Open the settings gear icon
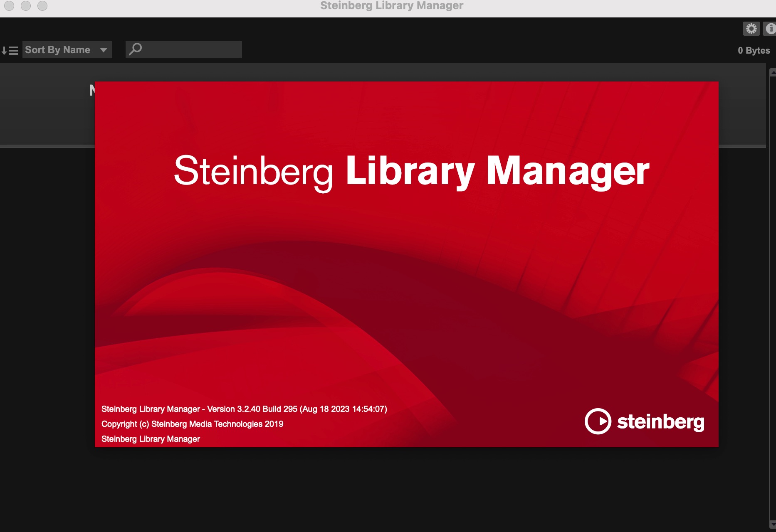This screenshot has height=532, width=776. click(751, 29)
